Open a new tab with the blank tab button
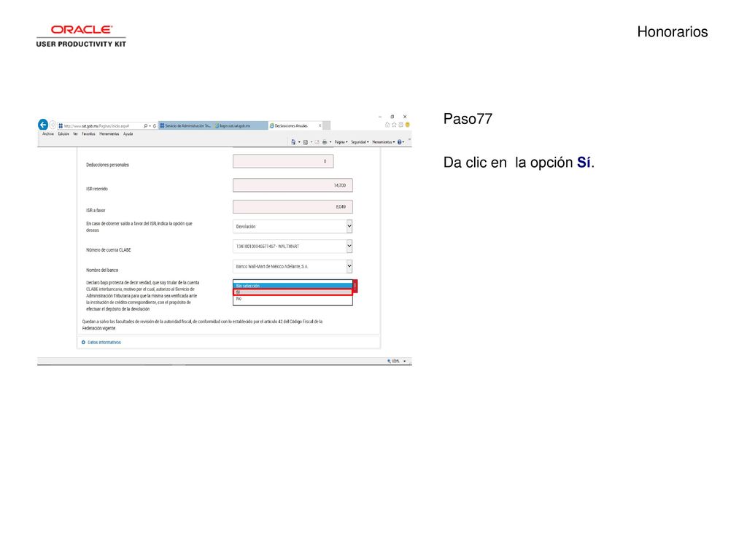This screenshot has height=560, width=747. [327, 125]
